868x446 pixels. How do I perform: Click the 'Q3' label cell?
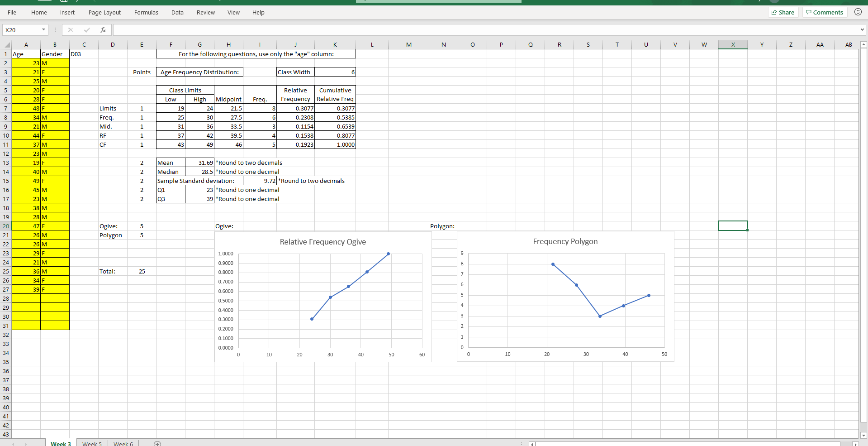171,199
